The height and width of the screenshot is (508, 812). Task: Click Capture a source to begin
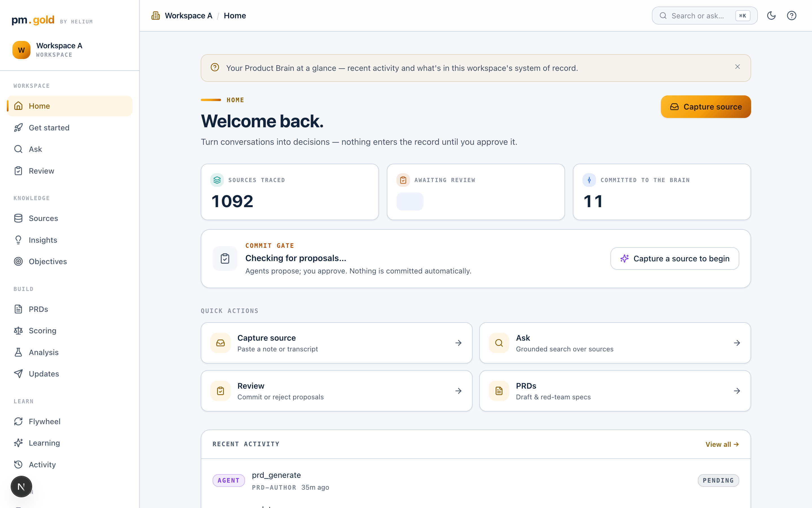point(674,258)
